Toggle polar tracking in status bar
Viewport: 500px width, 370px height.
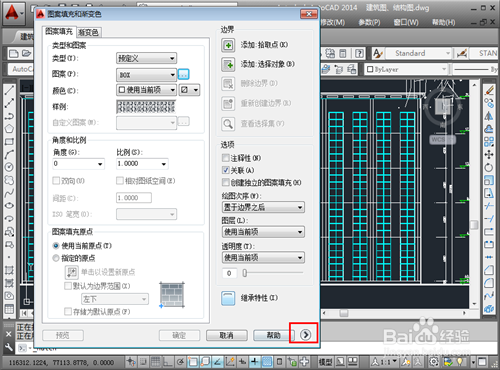[181, 362]
